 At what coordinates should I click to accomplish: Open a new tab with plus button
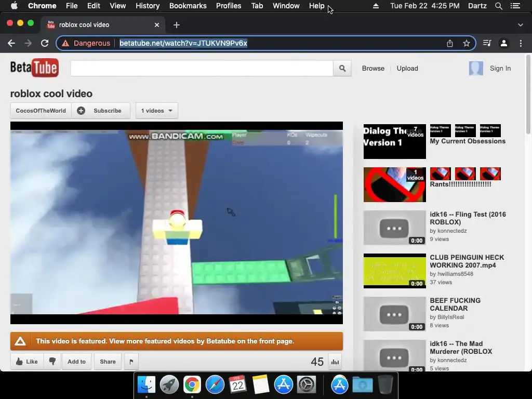(x=177, y=25)
